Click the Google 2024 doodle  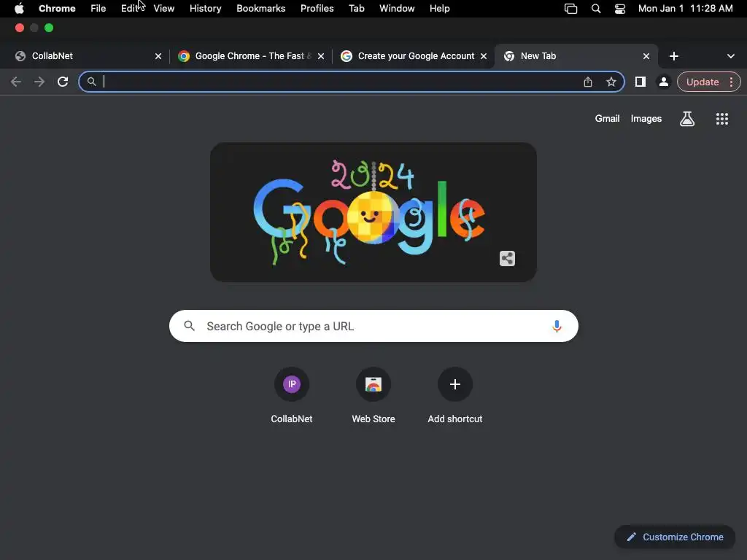tap(373, 212)
